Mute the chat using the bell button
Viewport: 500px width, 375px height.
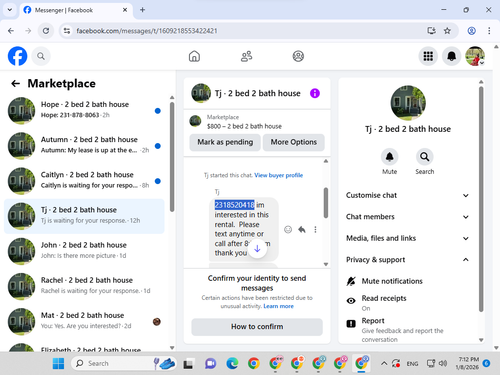tap(389, 157)
